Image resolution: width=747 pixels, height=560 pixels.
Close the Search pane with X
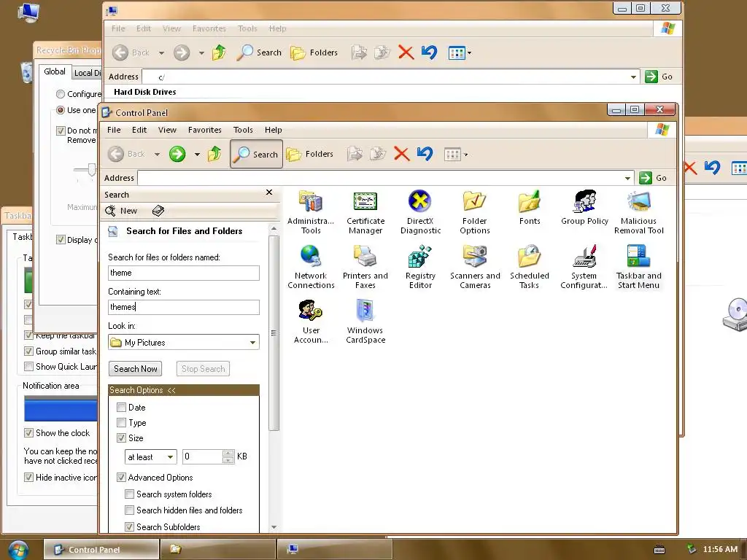[x=269, y=192]
